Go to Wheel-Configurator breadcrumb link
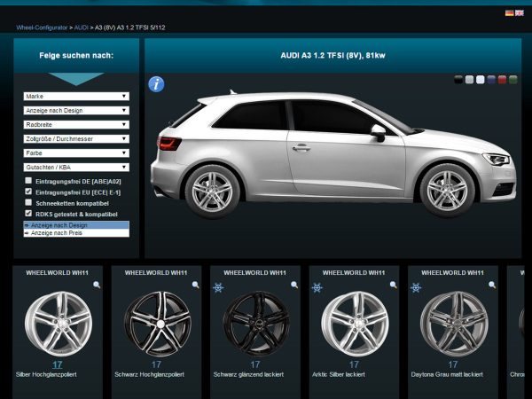The height and width of the screenshot is (399, 532). (42, 27)
